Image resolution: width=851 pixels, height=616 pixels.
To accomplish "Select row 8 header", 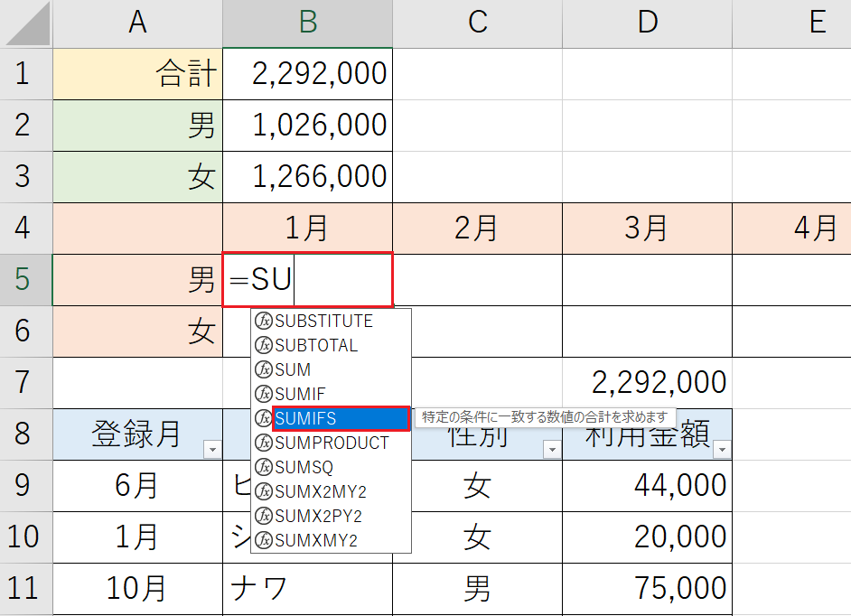I will [x=26, y=434].
